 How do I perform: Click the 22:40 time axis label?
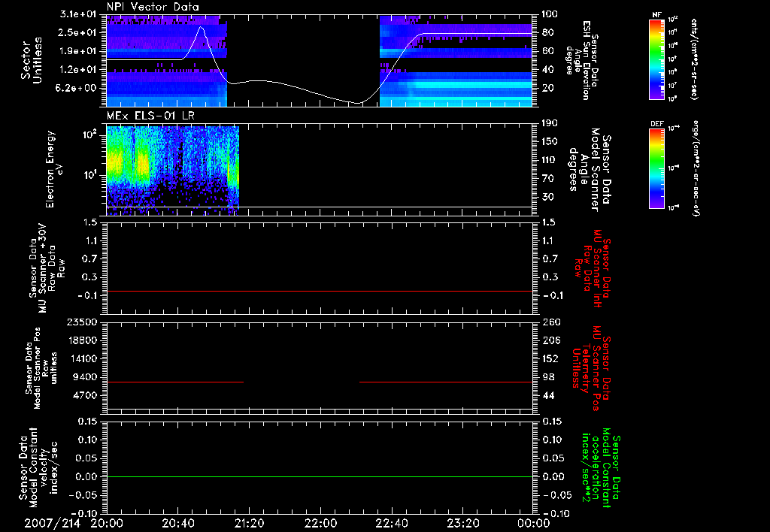(391, 523)
